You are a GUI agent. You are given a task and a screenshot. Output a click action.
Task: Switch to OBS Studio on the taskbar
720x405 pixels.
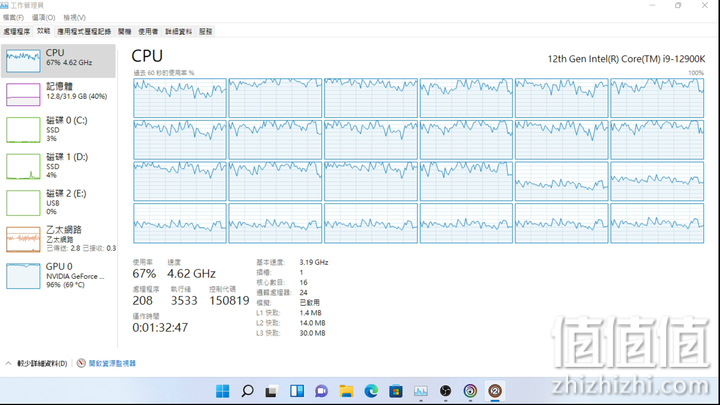point(445,391)
